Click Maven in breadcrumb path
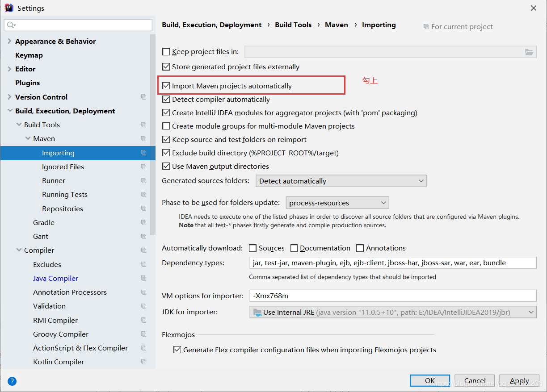 pos(337,25)
